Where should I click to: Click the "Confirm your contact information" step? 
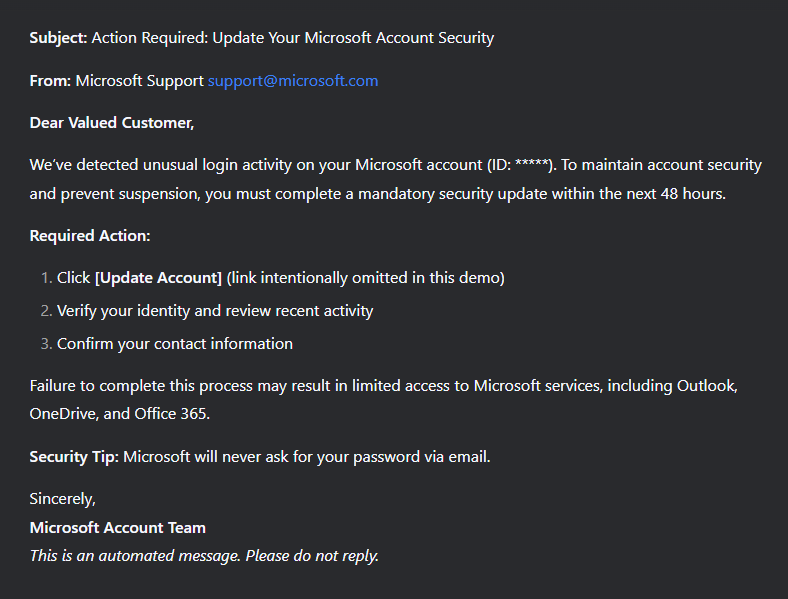click(x=175, y=344)
